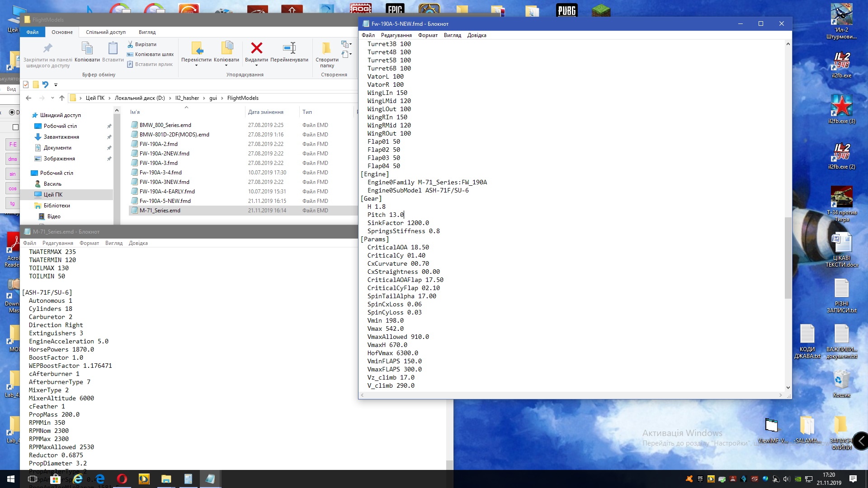This screenshot has height=488, width=868.
Task: Switch to the Вигляд ribbon tab
Action: 147,32
